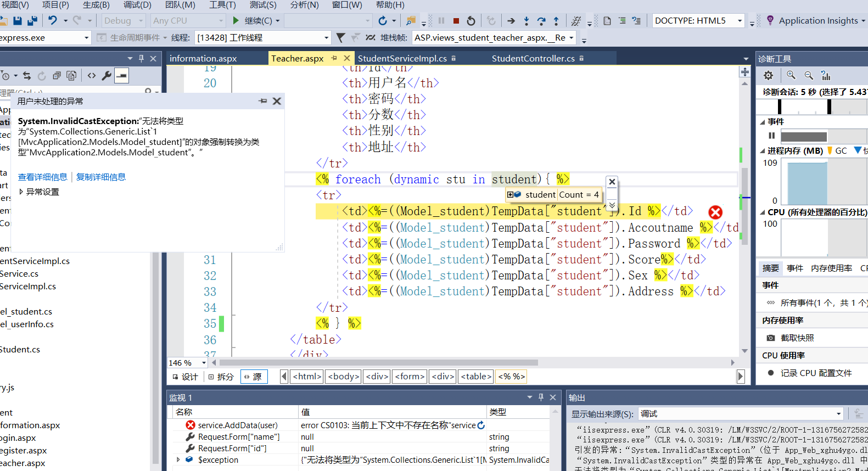
Task: Open the 146 % zoom dropdown
Action: pos(204,363)
